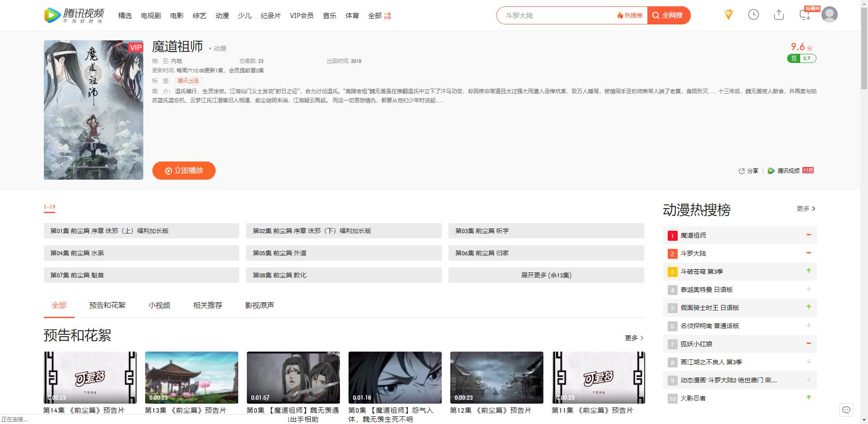The image size is (868, 424).
Task: Click the upload icon in header
Action: (778, 15)
